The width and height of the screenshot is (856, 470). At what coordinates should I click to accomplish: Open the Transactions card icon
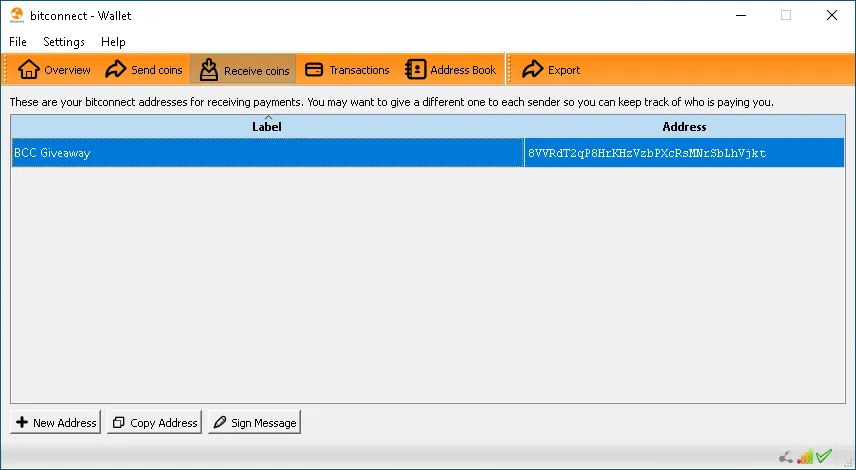pyautogui.click(x=314, y=69)
